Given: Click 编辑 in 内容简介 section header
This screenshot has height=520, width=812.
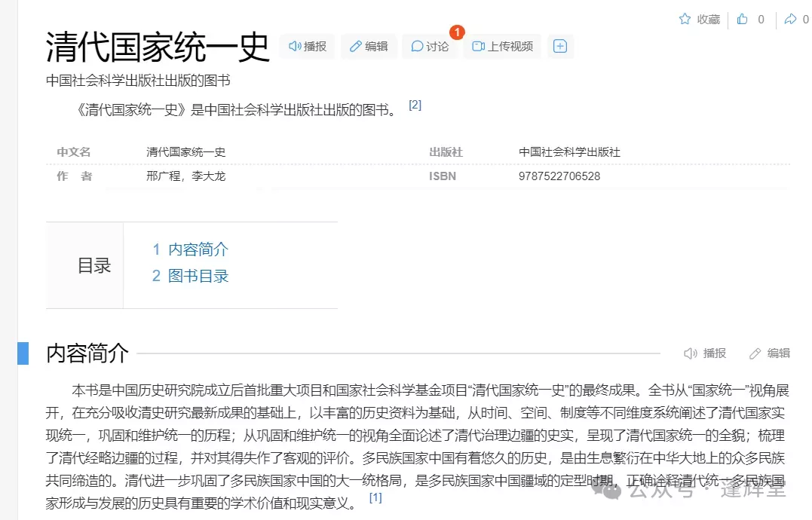Looking at the screenshot, I should [x=770, y=353].
